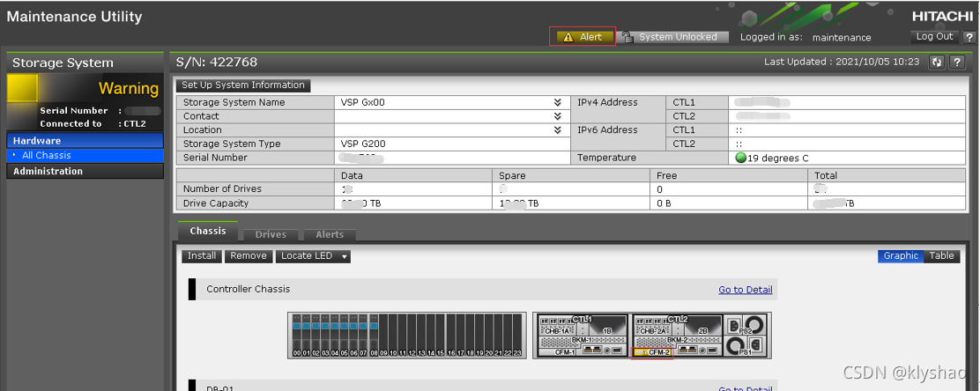
Task: Select drive slot 08 in chassis graphic
Action: coord(374,336)
